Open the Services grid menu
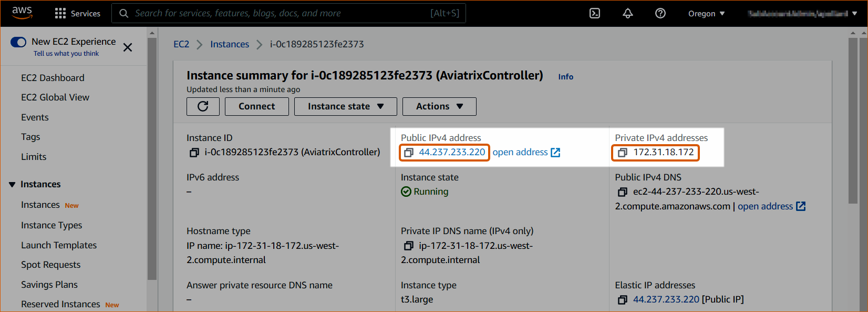Screen dimensions: 868x312 [x=77, y=13]
